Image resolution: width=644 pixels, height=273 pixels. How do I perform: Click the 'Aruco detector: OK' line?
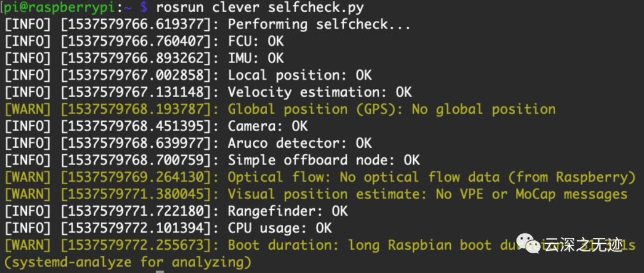coord(300,144)
